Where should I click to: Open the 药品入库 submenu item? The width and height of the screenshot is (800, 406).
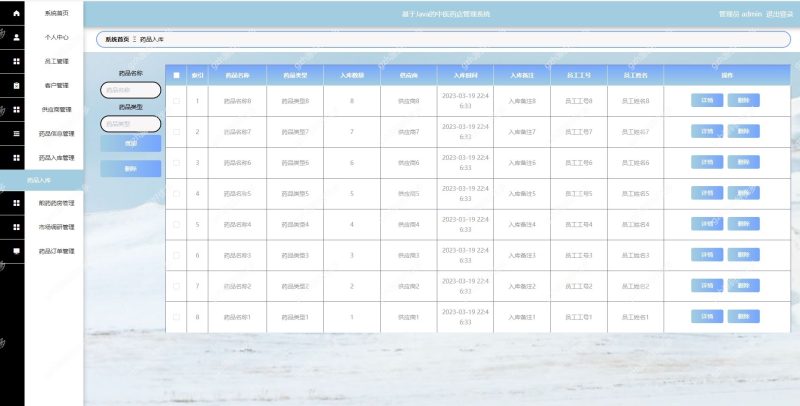click(40, 180)
